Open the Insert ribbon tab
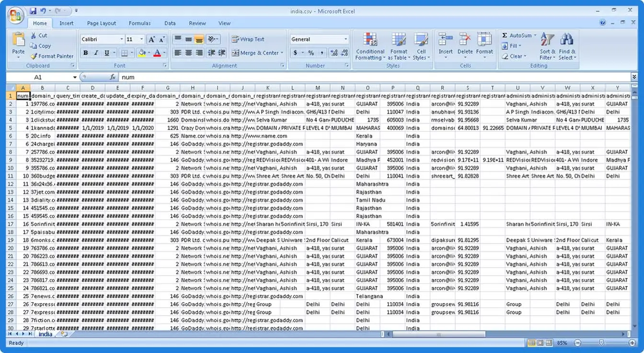This screenshot has width=644, height=353. (x=67, y=23)
